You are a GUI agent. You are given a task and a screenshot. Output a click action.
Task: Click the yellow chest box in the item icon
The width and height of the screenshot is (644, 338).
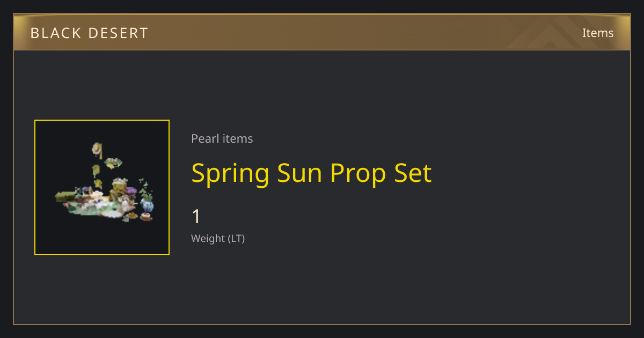click(119, 184)
